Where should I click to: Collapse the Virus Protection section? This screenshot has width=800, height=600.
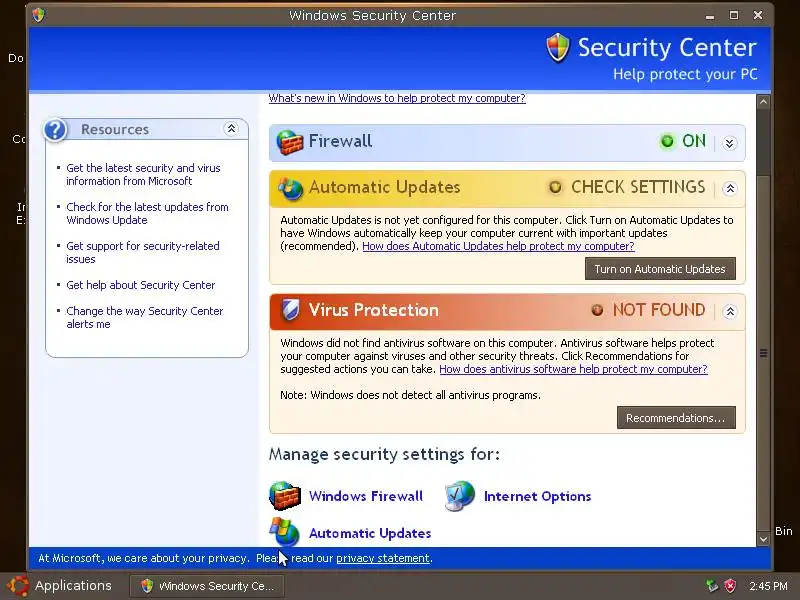[730, 311]
